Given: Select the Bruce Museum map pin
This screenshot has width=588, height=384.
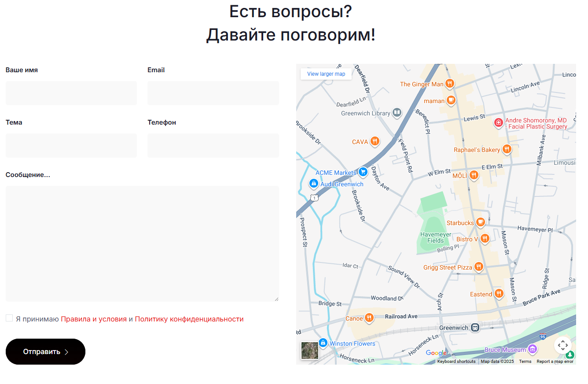Looking at the screenshot, I should pyautogui.click(x=533, y=349).
